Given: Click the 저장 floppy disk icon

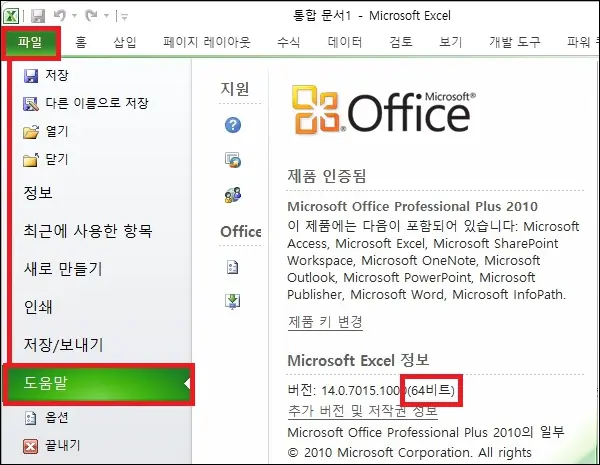Looking at the screenshot, I should [31, 75].
